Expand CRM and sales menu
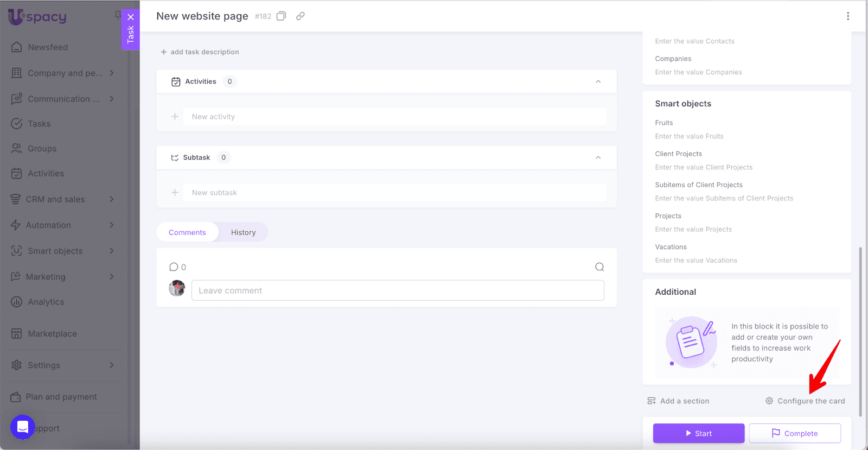868x450 pixels. click(112, 199)
